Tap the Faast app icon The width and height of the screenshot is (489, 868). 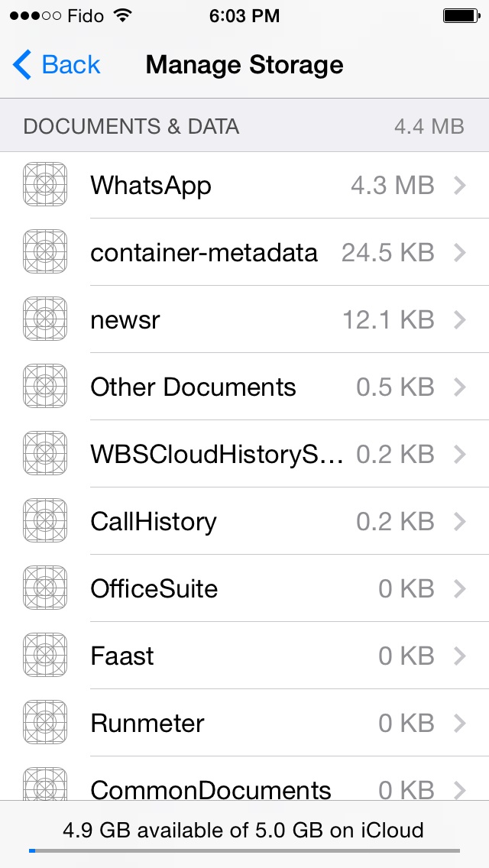click(45, 655)
